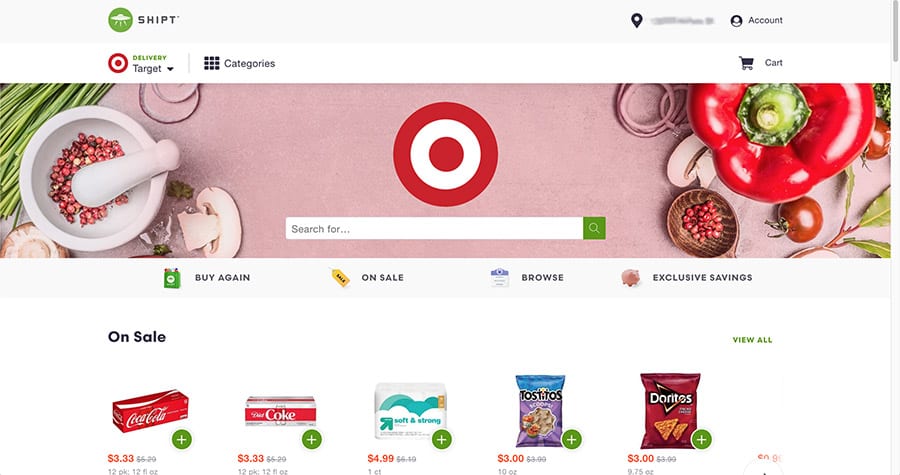900x475 pixels.
Task: Click the page vertical scrollbar
Action: tap(895, 238)
